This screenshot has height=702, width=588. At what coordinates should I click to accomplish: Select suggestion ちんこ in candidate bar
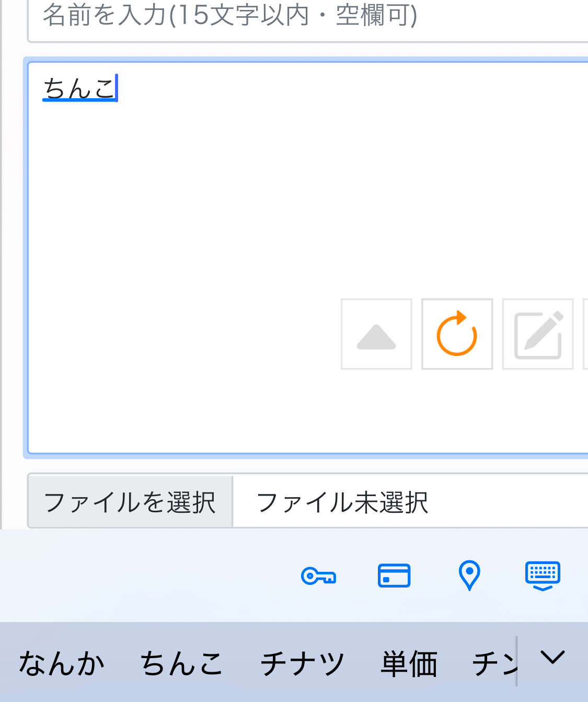(x=182, y=663)
